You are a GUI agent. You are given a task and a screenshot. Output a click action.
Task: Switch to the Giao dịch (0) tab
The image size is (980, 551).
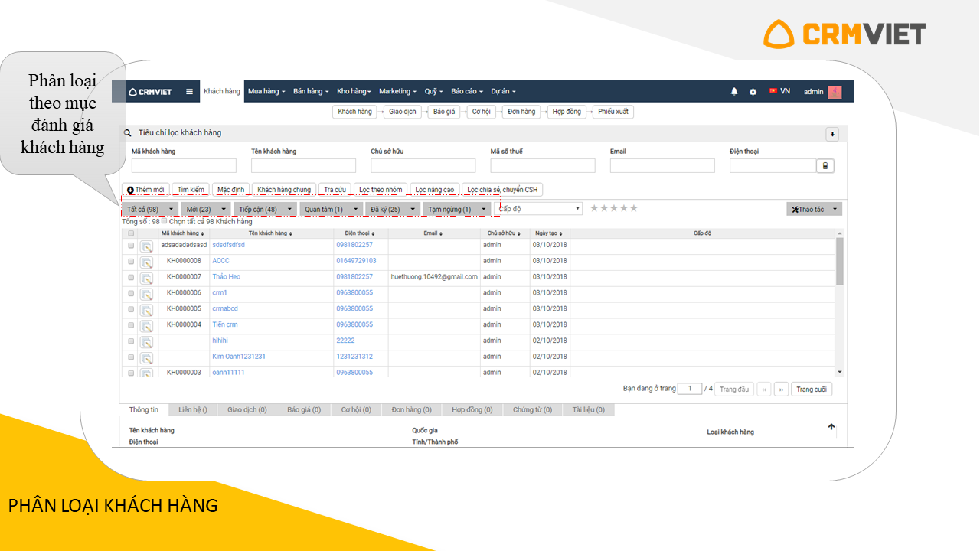coord(247,410)
